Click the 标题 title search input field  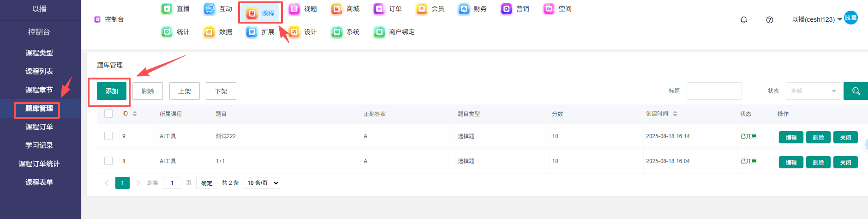pyautogui.click(x=714, y=91)
